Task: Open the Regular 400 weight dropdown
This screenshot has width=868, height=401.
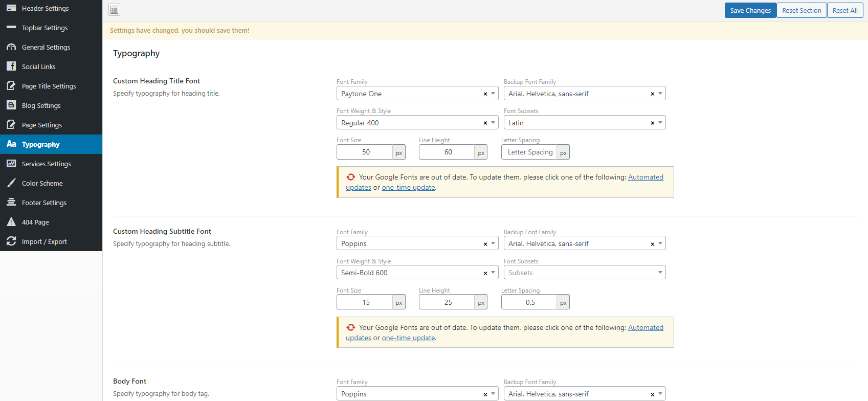Action: click(x=417, y=123)
